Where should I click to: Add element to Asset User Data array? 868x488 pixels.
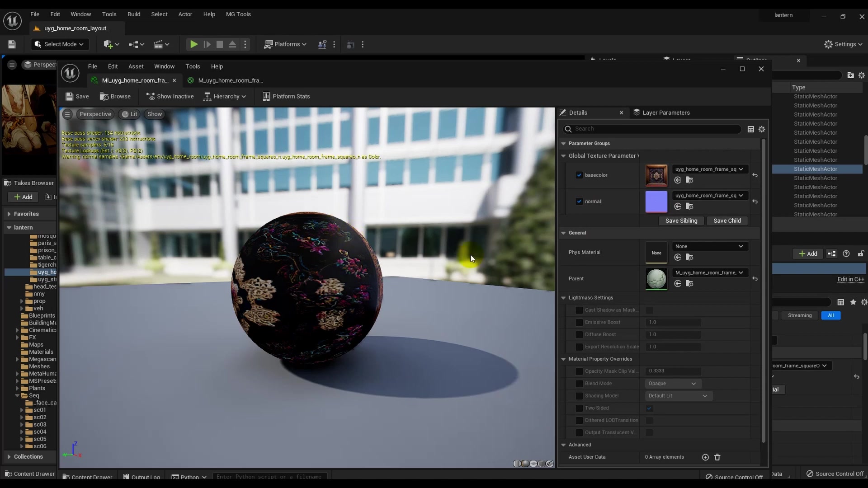coord(705,457)
